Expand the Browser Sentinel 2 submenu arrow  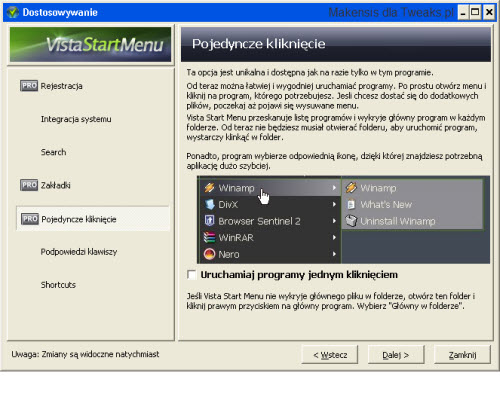(x=334, y=221)
